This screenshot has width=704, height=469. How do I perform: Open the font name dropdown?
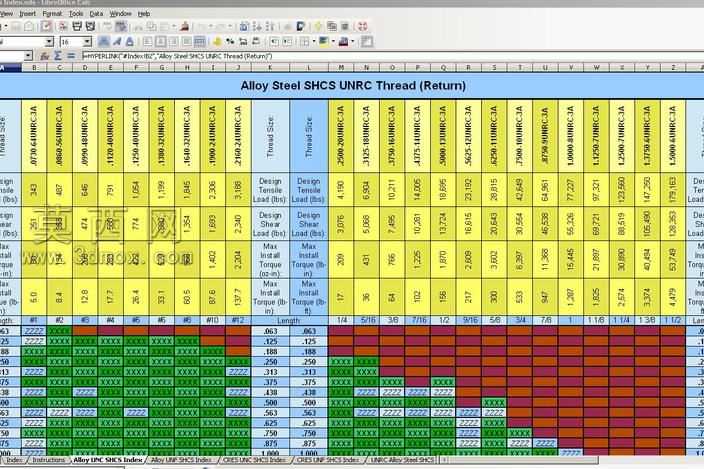(49, 42)
